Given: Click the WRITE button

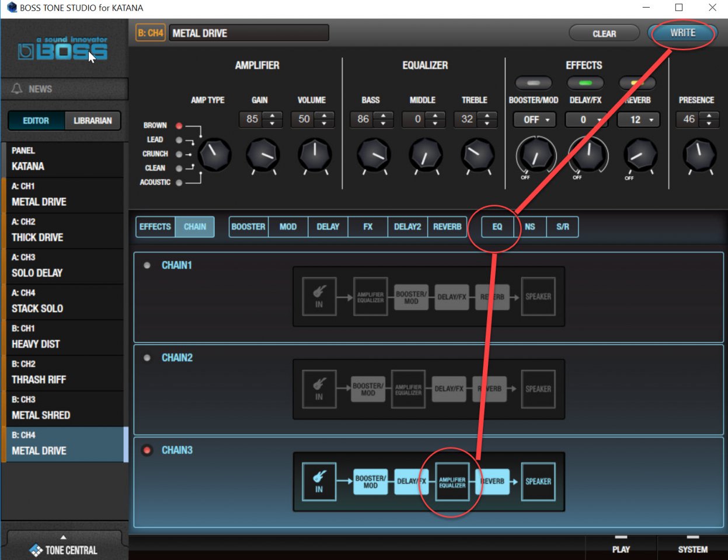Looking at the screenshot, I should [x=682, y=33].
